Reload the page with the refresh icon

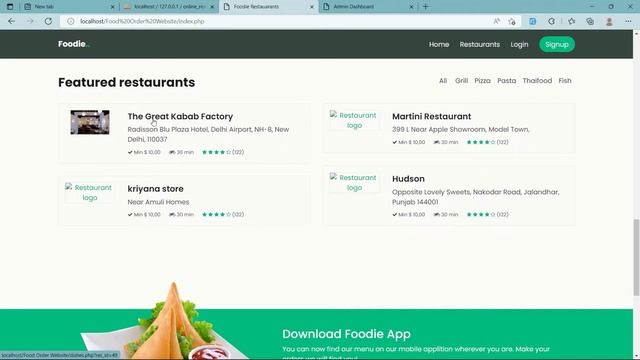tap(48, 21)
